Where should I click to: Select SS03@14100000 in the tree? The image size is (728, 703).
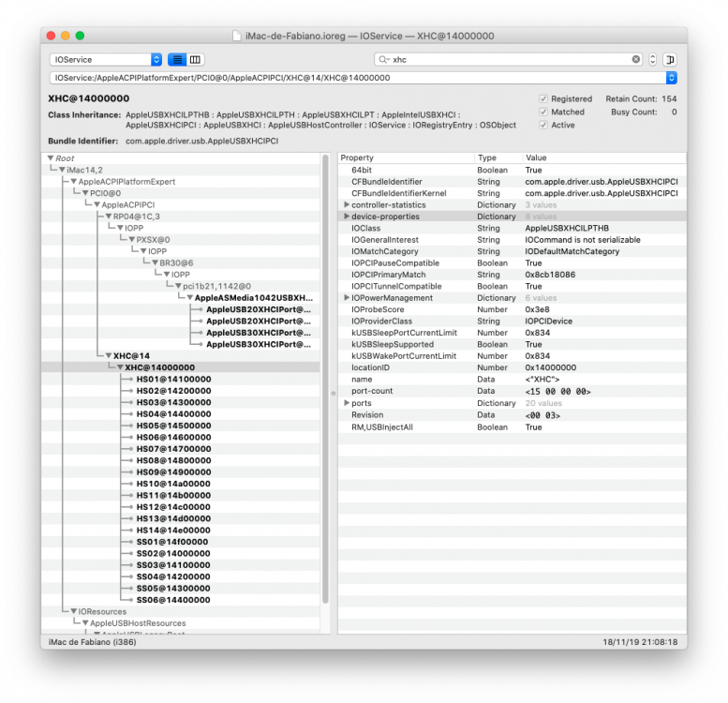[173, 564]
